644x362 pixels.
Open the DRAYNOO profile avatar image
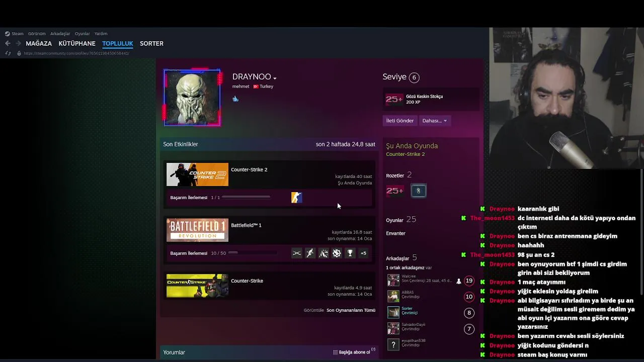point(192,98)
